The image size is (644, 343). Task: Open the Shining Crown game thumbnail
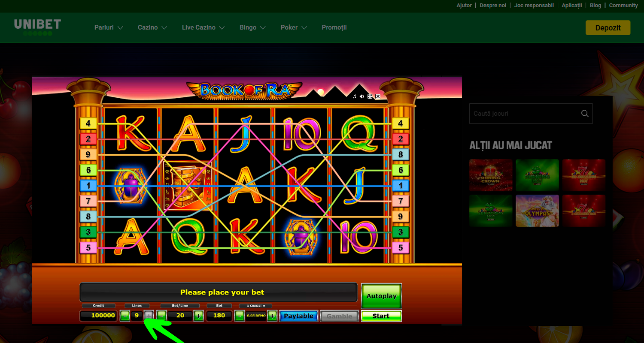491,175
